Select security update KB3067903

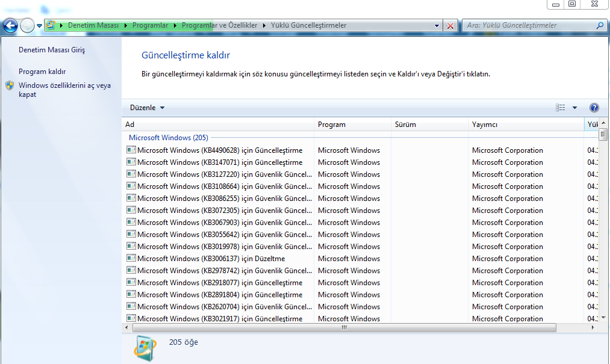(360, 223)
